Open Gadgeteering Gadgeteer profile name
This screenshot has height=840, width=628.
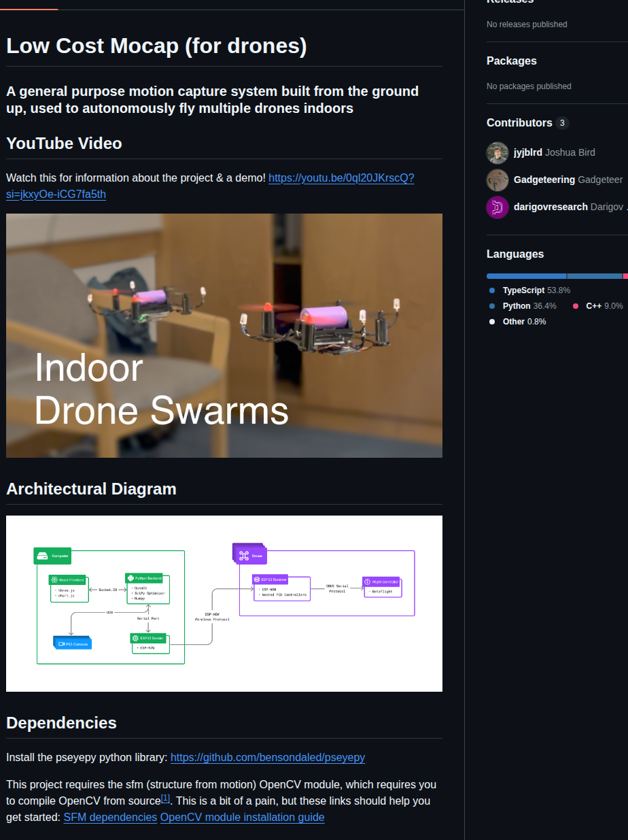568,180
